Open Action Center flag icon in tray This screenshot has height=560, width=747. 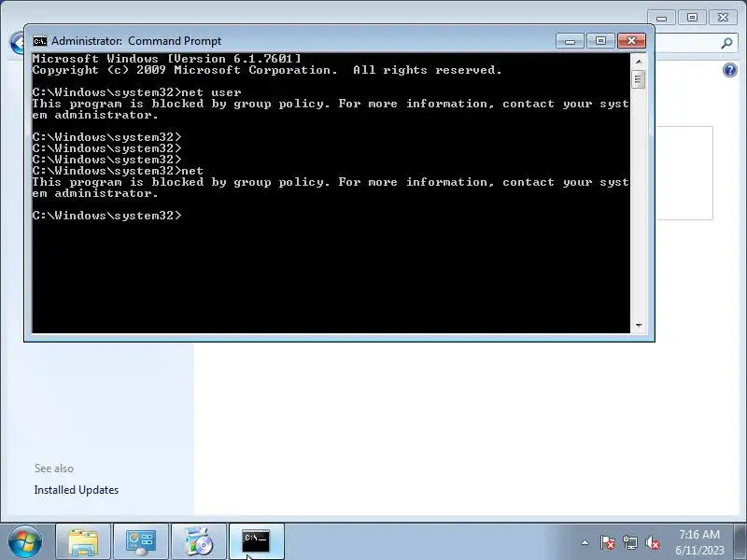607,542
